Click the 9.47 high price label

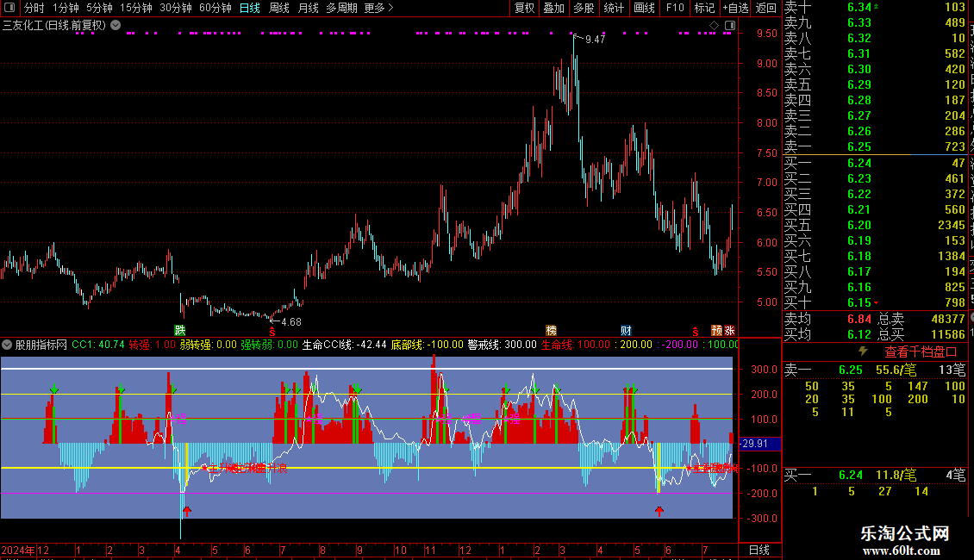click(595, 39)
